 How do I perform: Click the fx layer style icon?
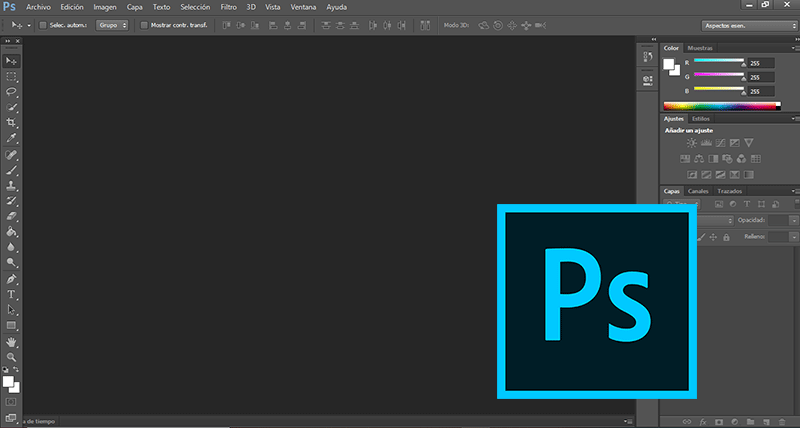703,422
